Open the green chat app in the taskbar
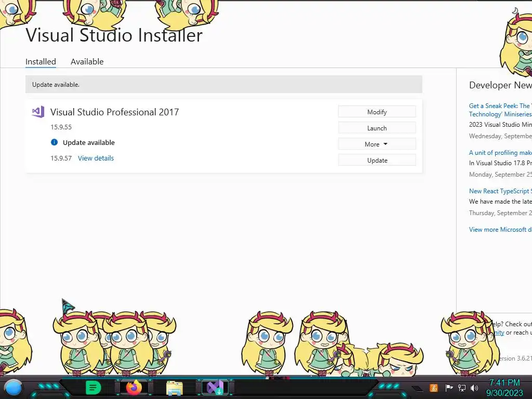Image resolution: width=532 pixels, height=399 pixels. 94,388
